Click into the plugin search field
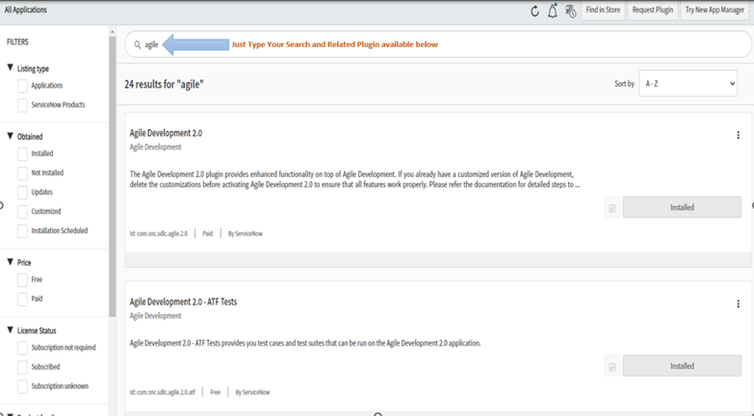 point(438,45)
